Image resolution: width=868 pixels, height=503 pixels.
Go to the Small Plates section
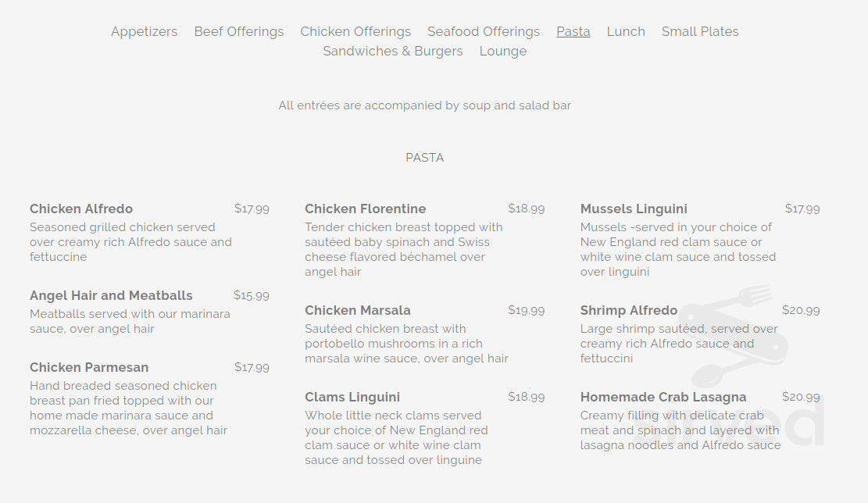point(699,31)
